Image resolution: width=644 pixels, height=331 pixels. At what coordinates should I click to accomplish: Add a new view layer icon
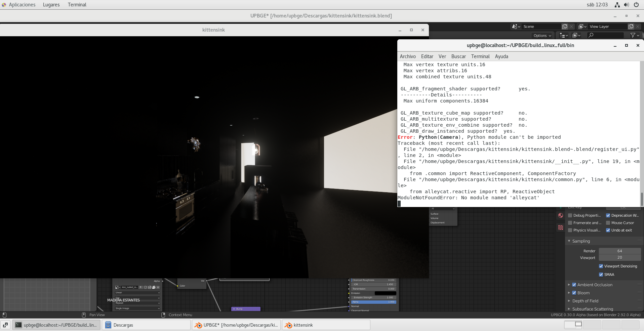[x=631, y=27]
